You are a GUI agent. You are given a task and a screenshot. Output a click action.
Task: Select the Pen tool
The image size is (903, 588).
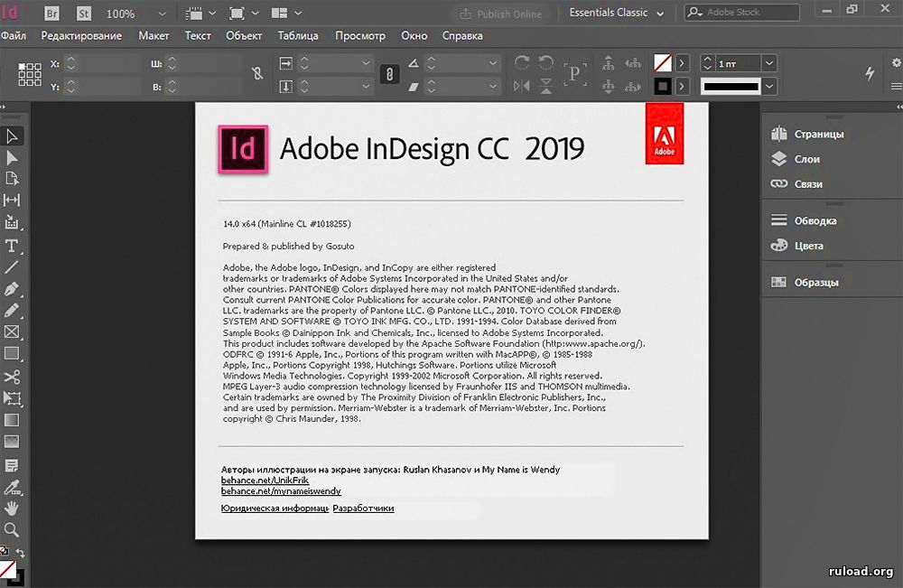(x=12, y=288)
